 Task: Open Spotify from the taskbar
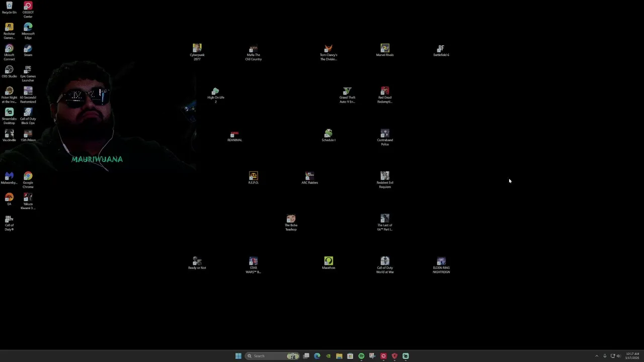pyautogui.click(x=361, y=356)
